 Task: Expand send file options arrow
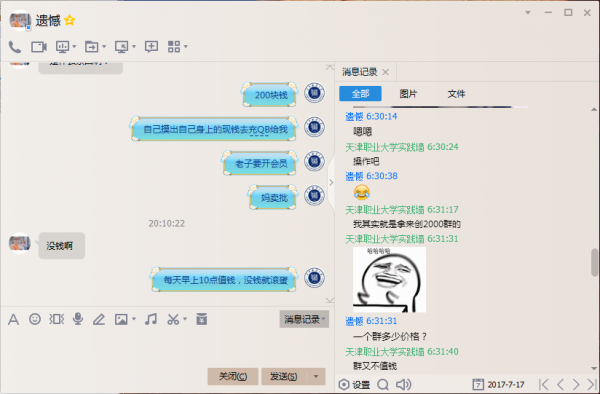(x=104, y=47)
